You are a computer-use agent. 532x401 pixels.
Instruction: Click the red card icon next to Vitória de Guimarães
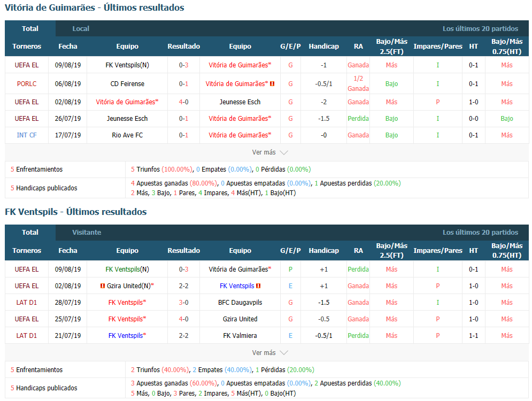coord(272,83)
